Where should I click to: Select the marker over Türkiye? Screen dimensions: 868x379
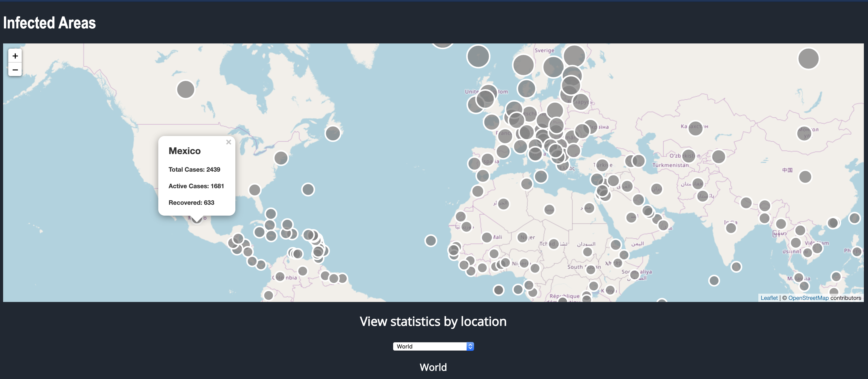tap(602, 165)
